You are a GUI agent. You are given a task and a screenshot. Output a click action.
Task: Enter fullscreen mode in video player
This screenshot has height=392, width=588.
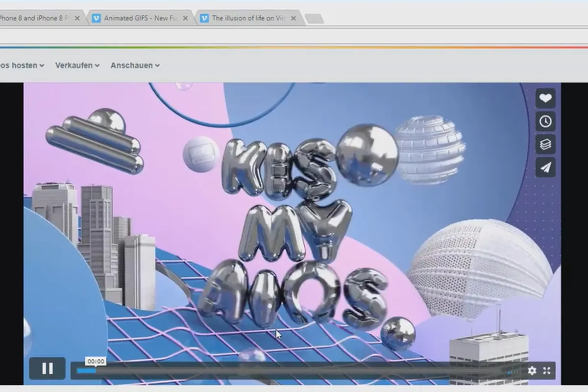[547, 371]
